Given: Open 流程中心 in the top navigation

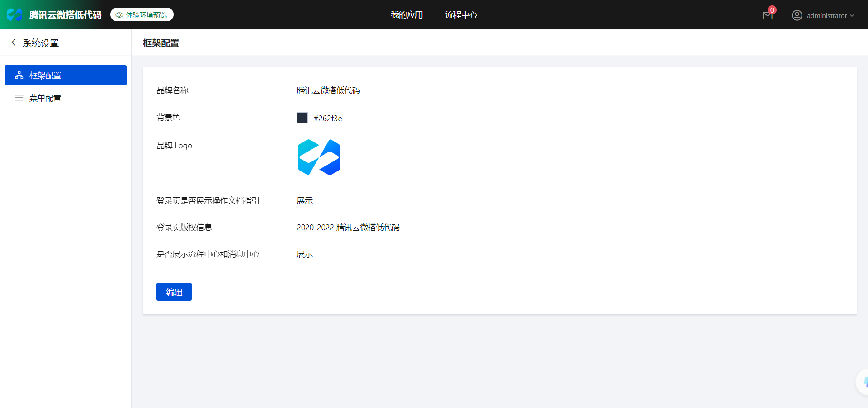Looking at the screenshot, I should click(x=461, y=15).
